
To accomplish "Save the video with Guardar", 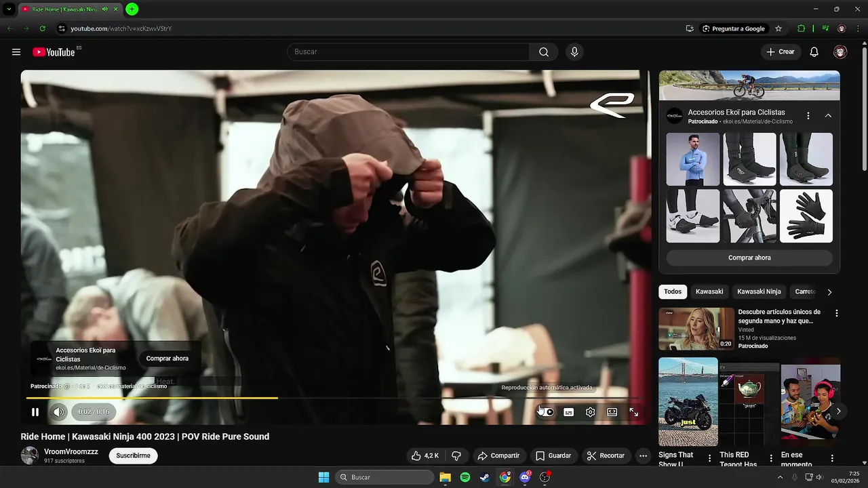I will coord(553,456).
